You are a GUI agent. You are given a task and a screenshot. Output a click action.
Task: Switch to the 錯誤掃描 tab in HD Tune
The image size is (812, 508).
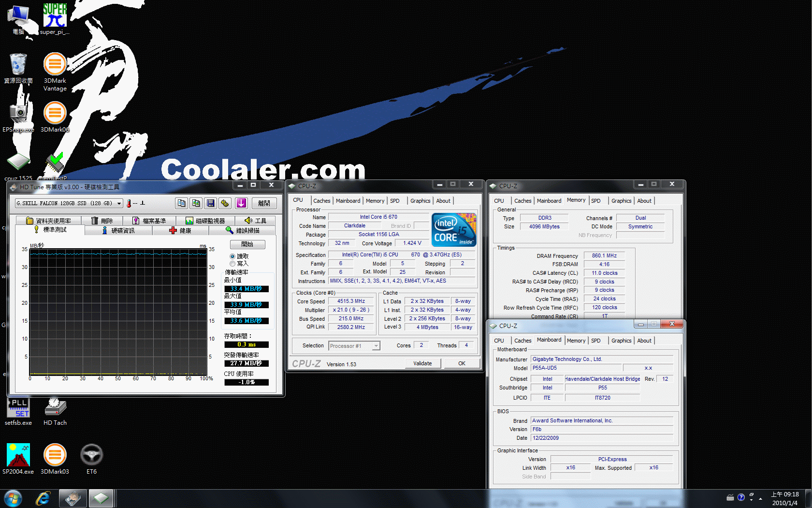pyautogui.click(x=242, y=230)
